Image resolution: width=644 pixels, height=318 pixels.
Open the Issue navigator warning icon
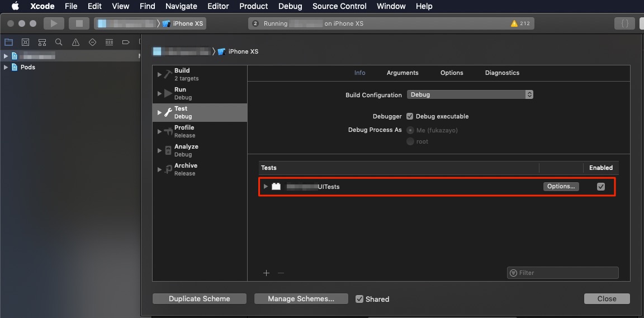tap(75, 42)
